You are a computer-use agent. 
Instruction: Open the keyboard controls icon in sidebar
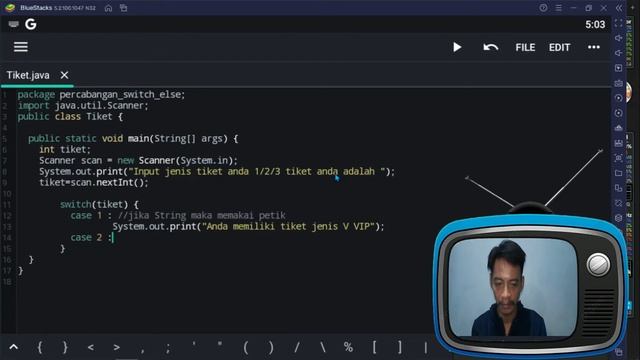click(618, 83)
